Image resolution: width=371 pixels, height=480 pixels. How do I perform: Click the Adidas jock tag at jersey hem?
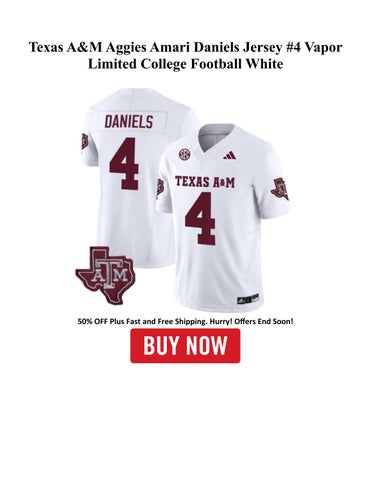[x=248, y=298]
